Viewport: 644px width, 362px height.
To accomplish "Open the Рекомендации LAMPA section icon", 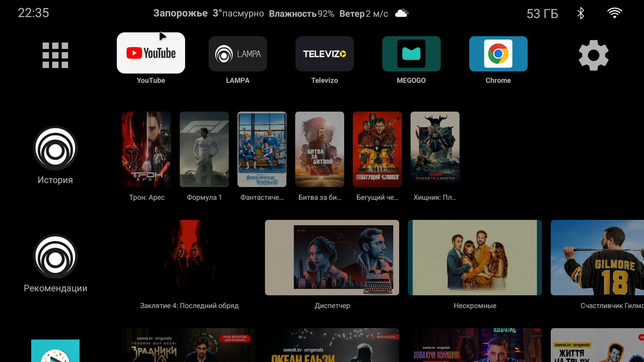I will coord(55,256).
